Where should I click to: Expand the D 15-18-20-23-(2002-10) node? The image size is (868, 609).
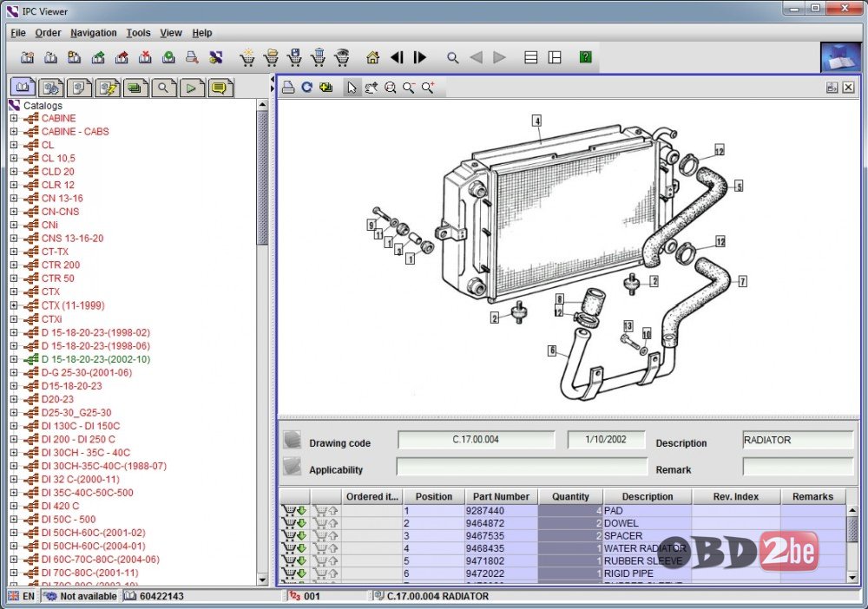point(14,359)
